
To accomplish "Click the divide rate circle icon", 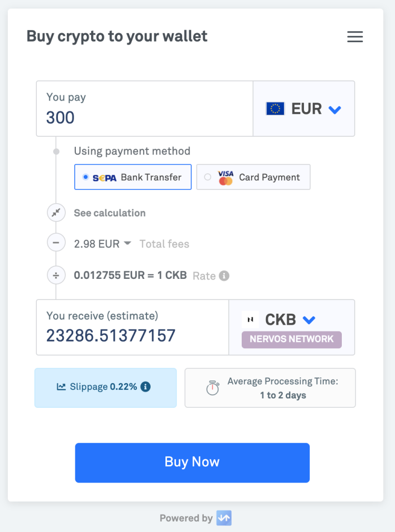I will point(56,275).
